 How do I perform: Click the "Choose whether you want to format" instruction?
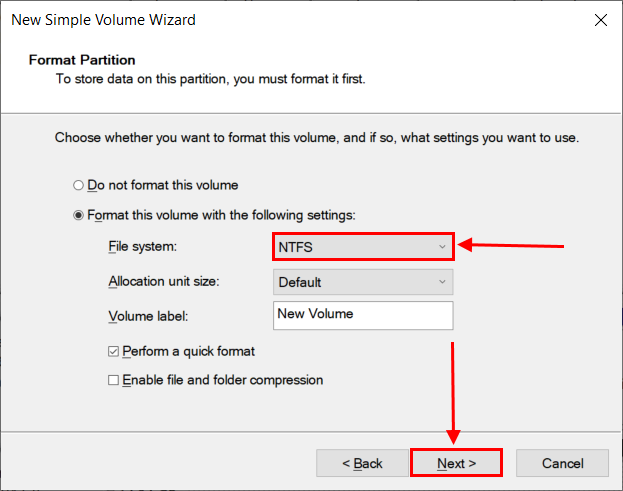coord(317,137)
